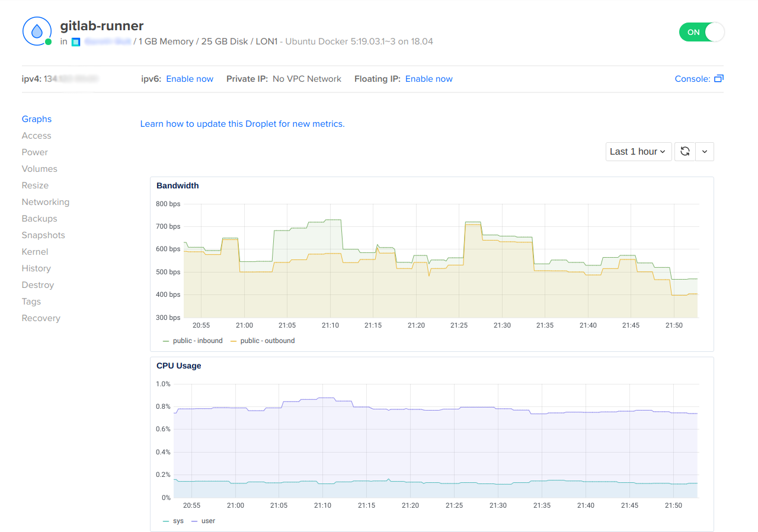Open the Last 1 hour time range dropdown
This screenshot has width=758, height=532.
[x=639, y=152]
